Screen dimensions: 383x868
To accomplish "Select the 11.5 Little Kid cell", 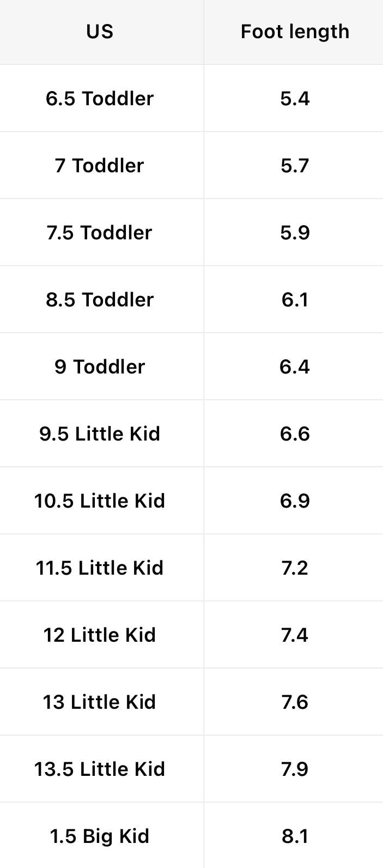I will pos(100,568).
